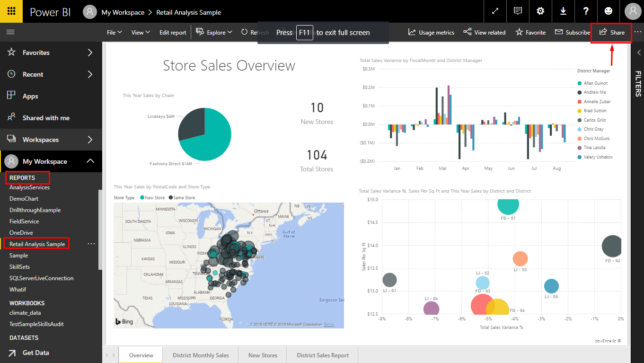Toggle the hamburger navigation pane icon
644x363 pixels.
pyautogui.click(x=10, y=32)
